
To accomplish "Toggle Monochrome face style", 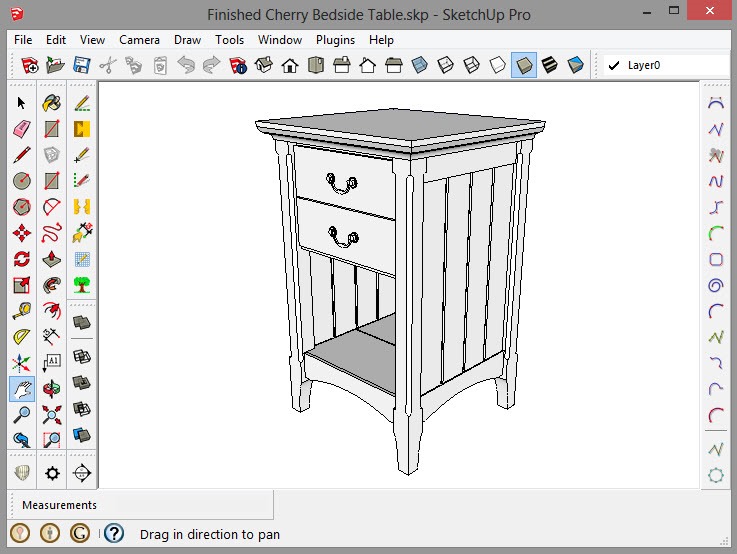I will click(576, 66).
